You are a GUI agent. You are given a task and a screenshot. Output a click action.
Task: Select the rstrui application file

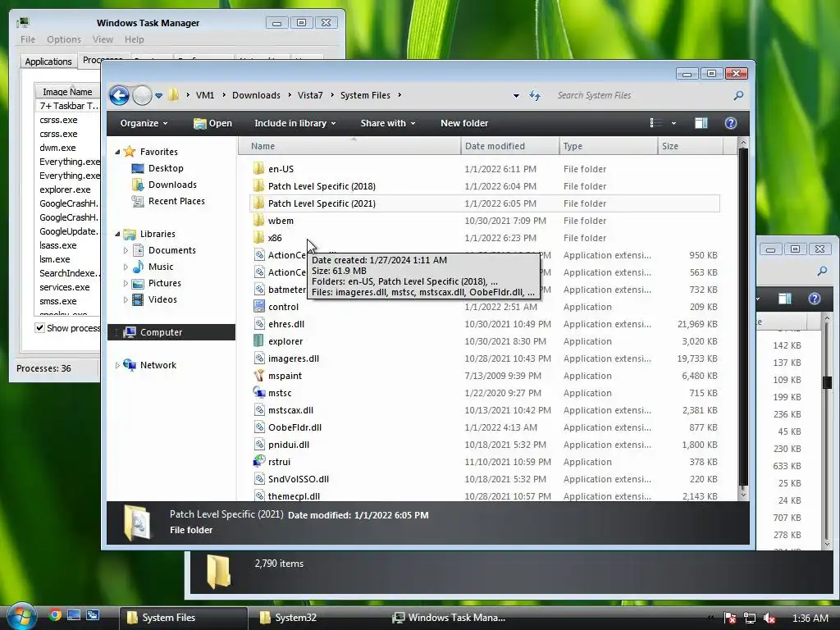[485, 462]
